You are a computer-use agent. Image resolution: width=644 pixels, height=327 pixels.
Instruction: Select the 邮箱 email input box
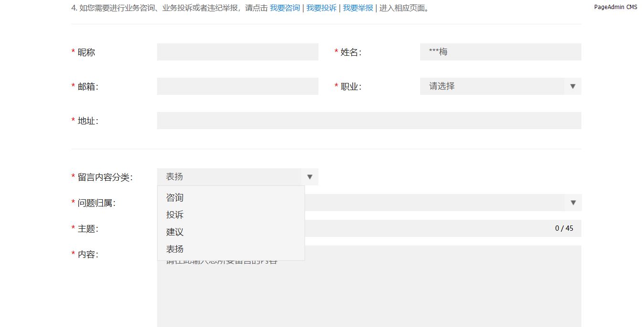click(237, 86)
